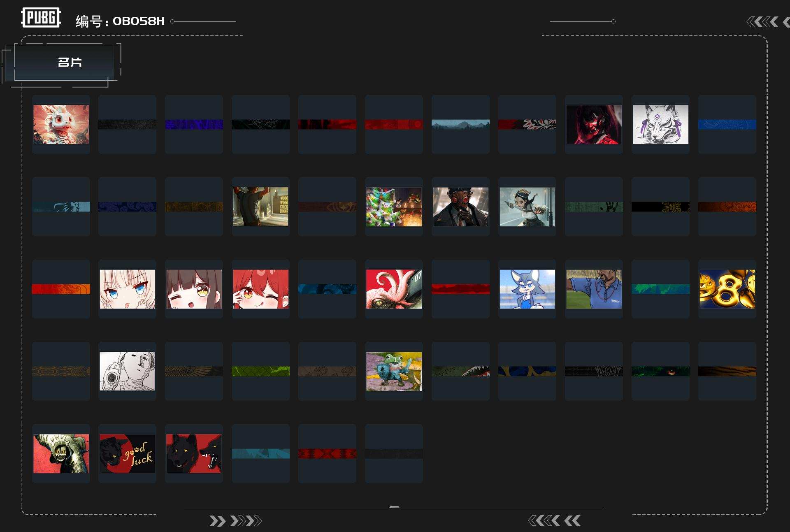The height and width of the screenshot is (532, 790).
Task: Choose the white kitsune fox mask nameplate
Action: (661, 124)
